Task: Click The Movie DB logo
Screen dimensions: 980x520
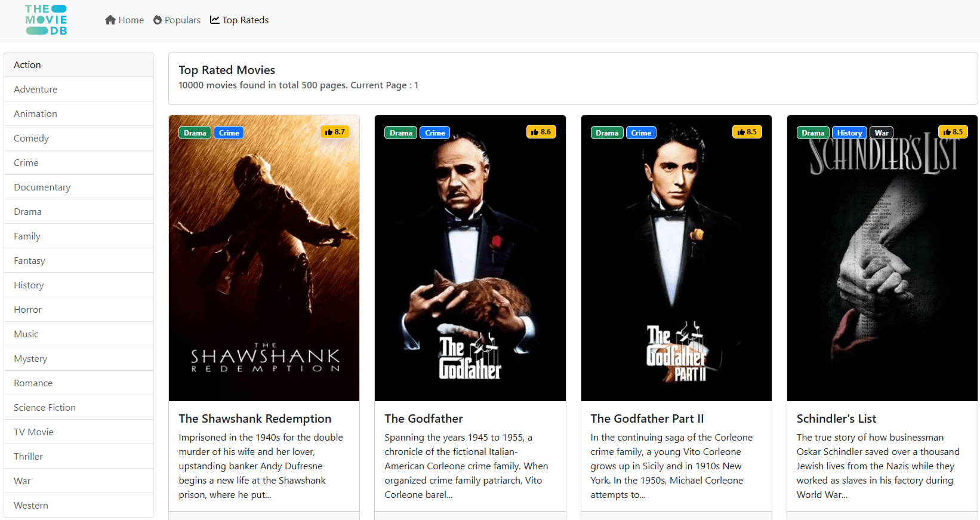Action: coord(46,20)
